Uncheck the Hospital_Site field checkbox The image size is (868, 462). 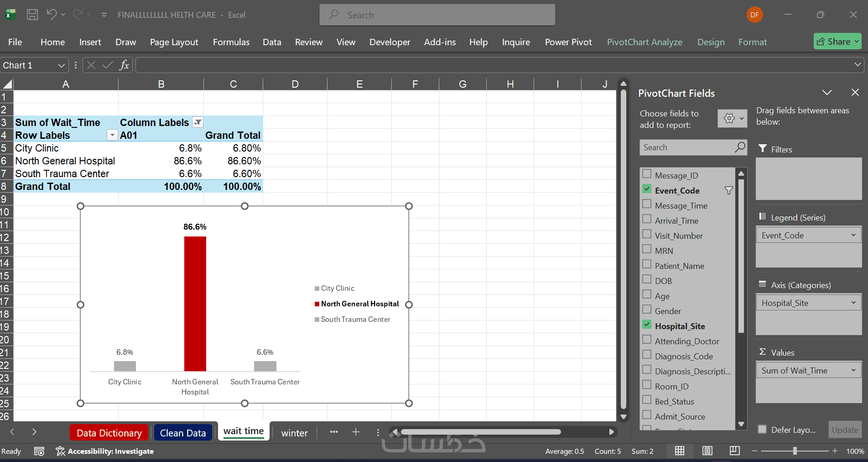[x=647, y=325]
